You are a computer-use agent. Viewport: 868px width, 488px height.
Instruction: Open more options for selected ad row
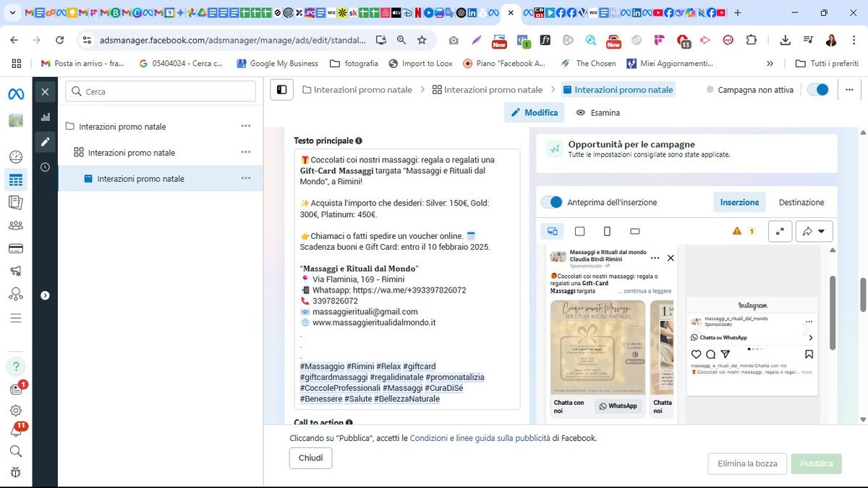(246, 178)
